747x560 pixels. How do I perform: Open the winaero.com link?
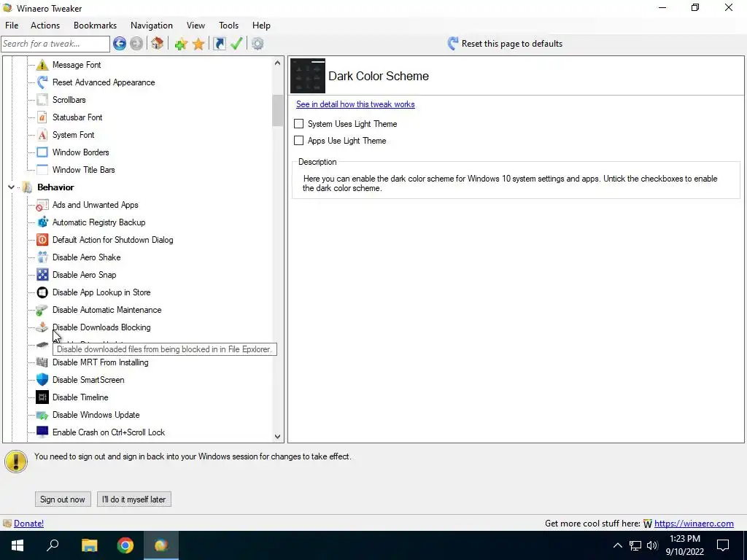pyautogui.click(x=694, y=524)
